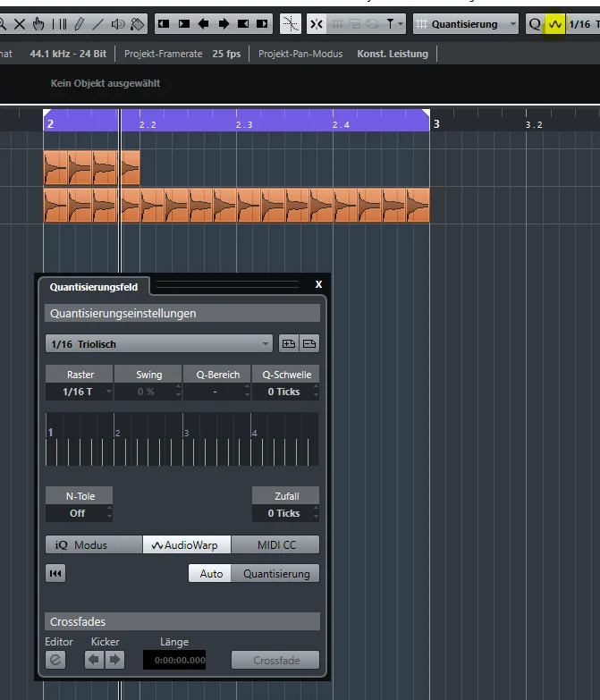Screen dimensions: 600x700
Task: Click the quantize grid display
Action: click(x=182, y=439)
